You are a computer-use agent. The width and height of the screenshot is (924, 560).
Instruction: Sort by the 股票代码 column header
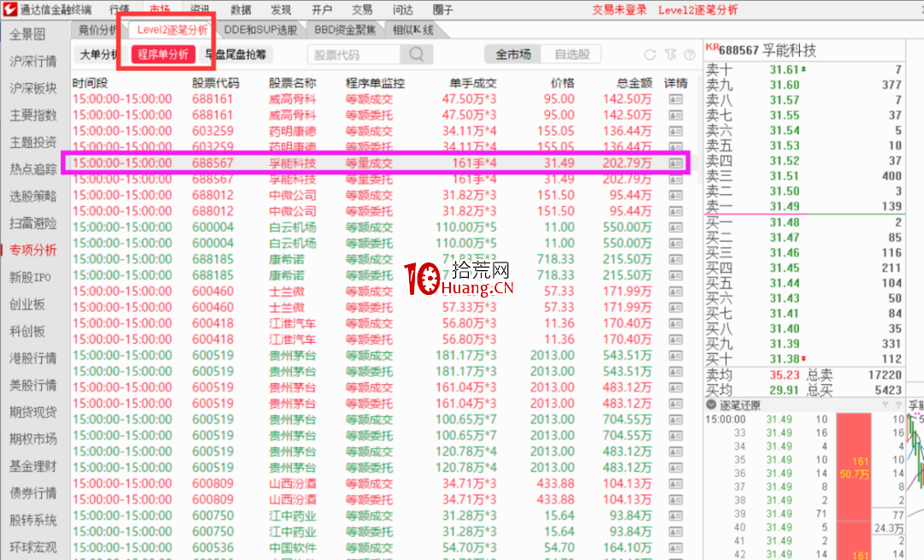[216, 83]
